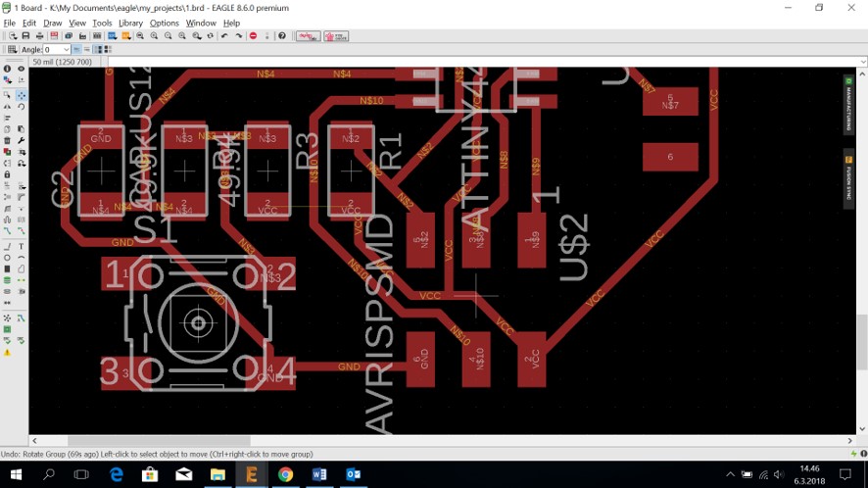Open the Tools menu

[x=102, y=23]
